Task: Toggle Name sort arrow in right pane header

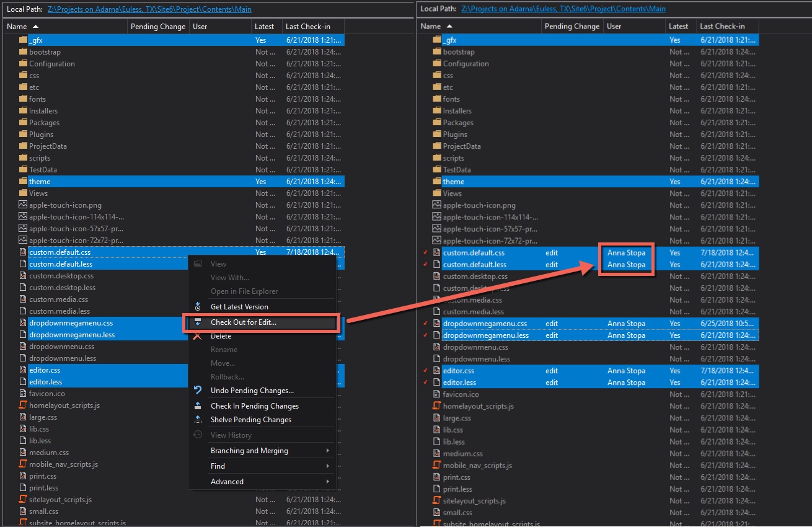Action: (449, 27)
